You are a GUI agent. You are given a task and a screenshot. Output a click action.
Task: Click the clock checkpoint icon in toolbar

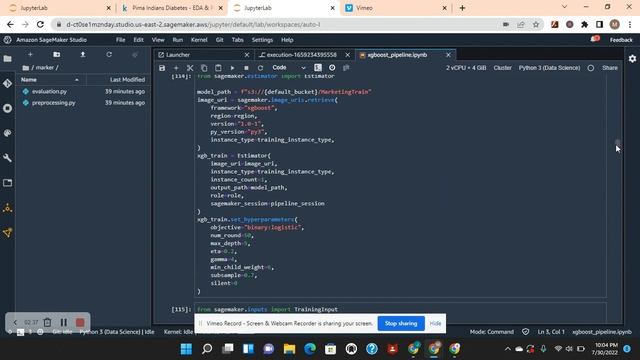[332, 68]
